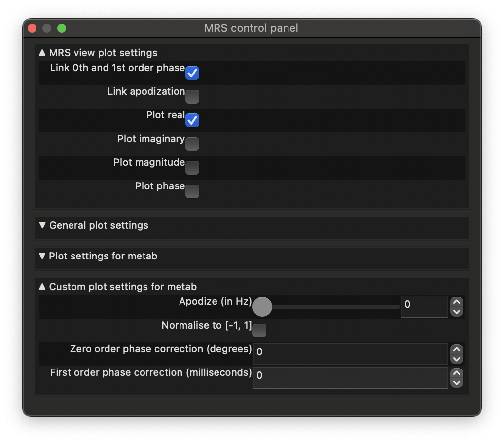Increase Apodize value with up arrow
The height and width of the screenshot is (443, 504).
click(457, 302)
